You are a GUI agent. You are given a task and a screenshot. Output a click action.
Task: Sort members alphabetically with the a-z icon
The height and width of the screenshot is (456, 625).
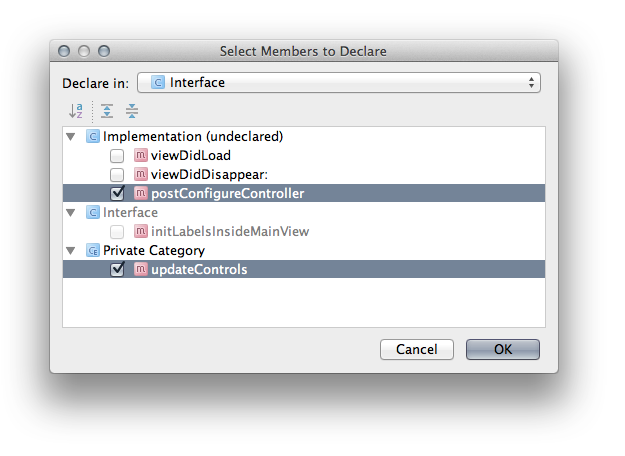[x=76, y=111]
